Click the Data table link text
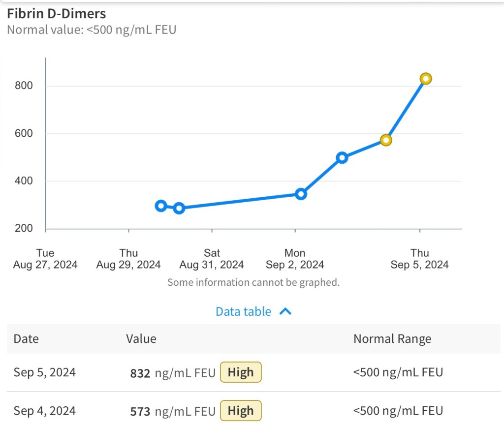The width and height of the screenshot is (504, 425). click(243, 311)
